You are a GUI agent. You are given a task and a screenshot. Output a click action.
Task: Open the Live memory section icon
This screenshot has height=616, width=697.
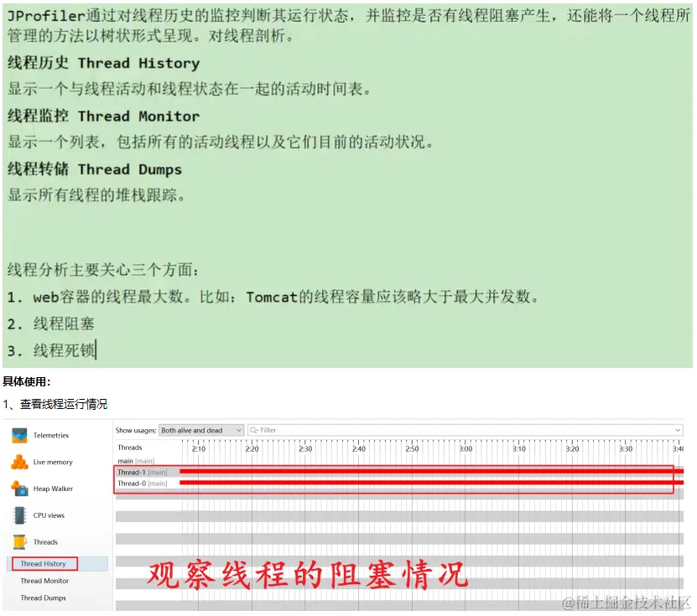(x=19, y=463)
